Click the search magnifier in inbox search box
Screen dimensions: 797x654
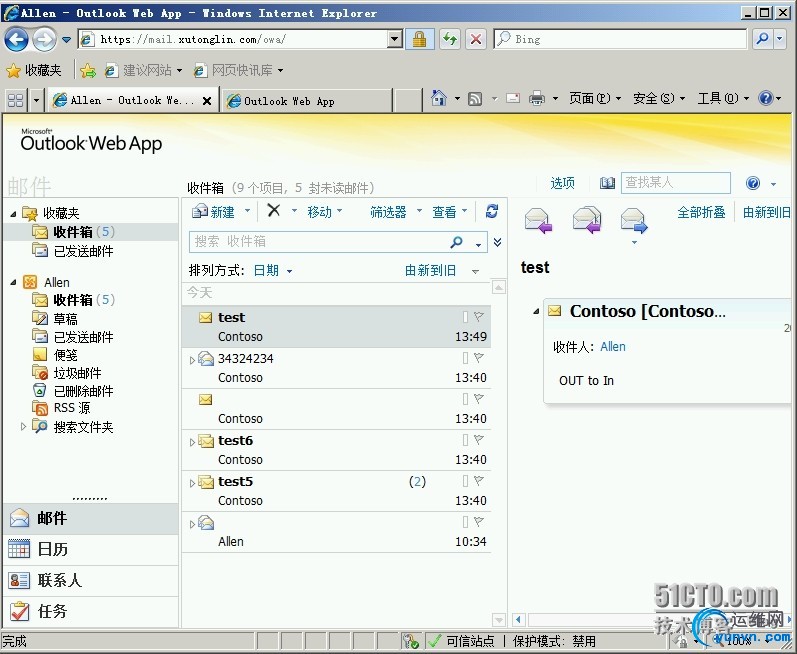coord(456,242)
